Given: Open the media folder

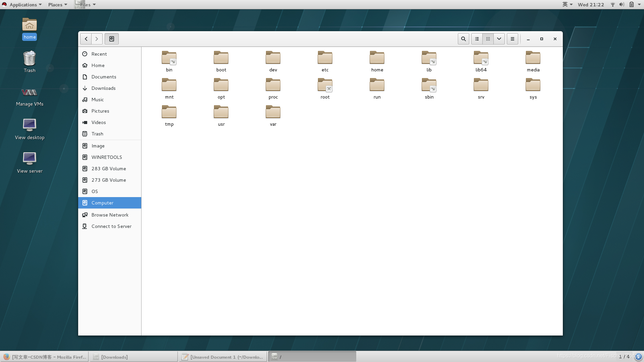Looking at the screenshot, I should click(533, 61).
